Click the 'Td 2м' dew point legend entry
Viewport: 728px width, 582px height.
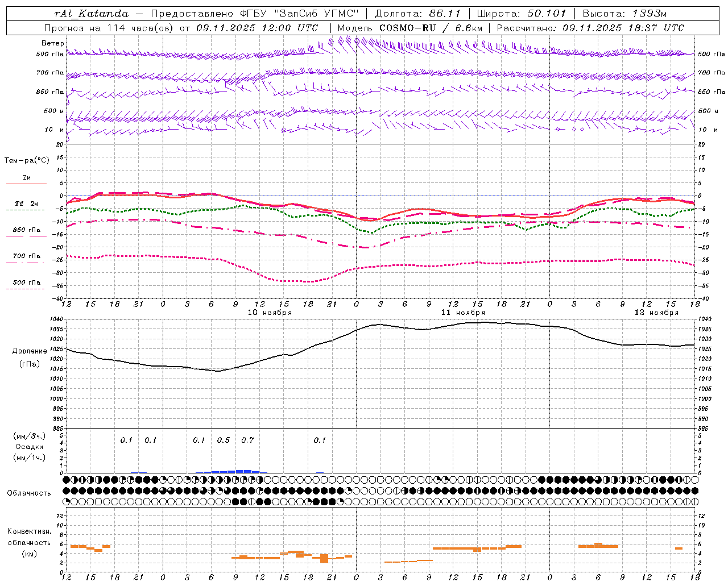(x=27, y=203)
